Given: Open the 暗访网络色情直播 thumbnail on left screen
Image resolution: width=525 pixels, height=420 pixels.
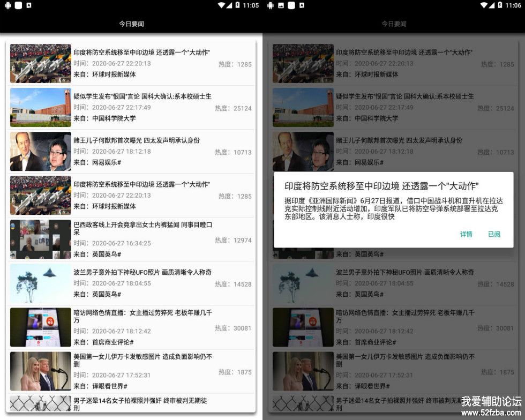Looking at the screenshot, I should pyautogui.click(x=41, y=327).
